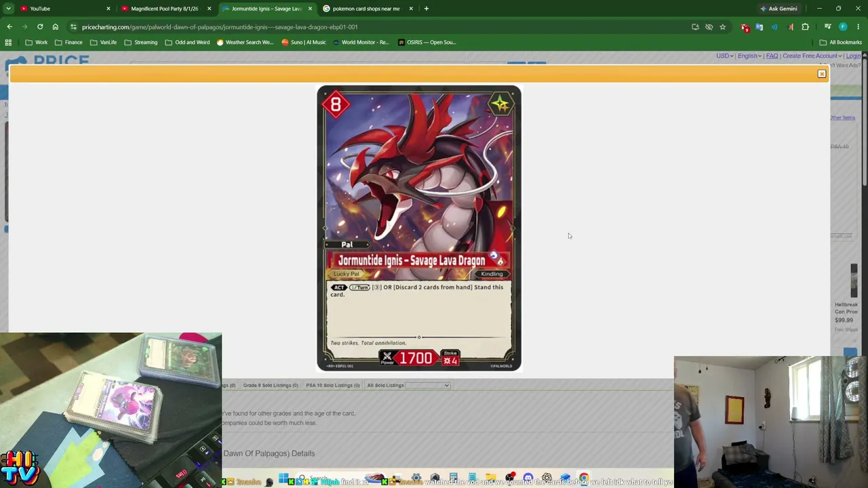Bookmark this page with the star icon

pyautogui.click(x=722, y=27)
